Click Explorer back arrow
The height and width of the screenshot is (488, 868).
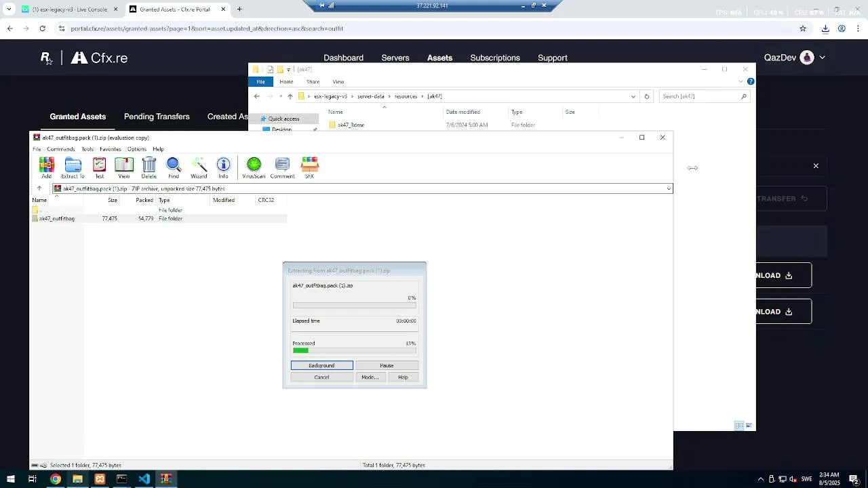(256, 96)
